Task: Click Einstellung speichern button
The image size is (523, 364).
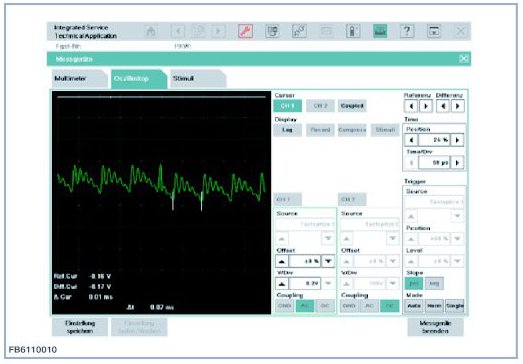Action: [x=80, y=327]
